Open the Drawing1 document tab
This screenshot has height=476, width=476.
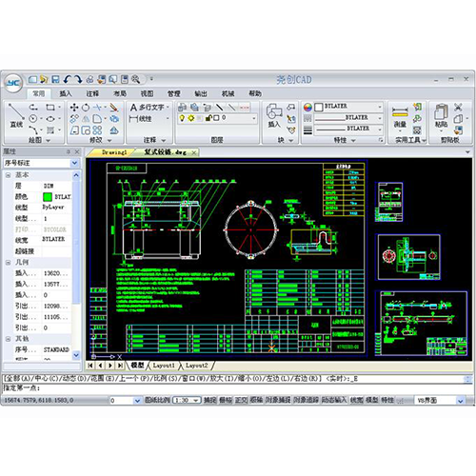114,152
